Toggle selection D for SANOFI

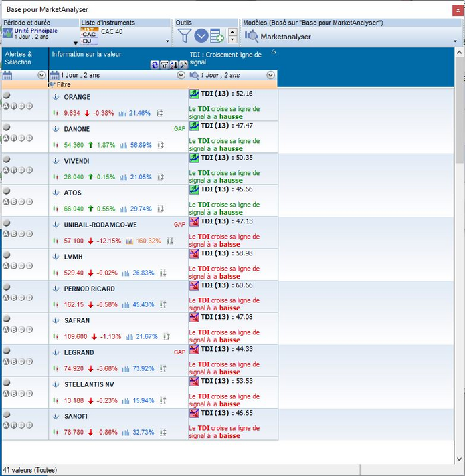coord(29,425)
